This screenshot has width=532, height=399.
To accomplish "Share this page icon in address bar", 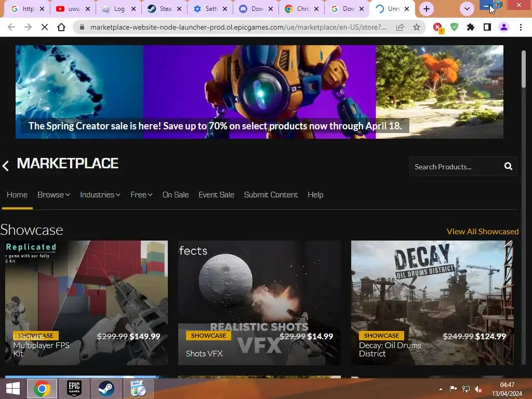I will pos(400,27).
